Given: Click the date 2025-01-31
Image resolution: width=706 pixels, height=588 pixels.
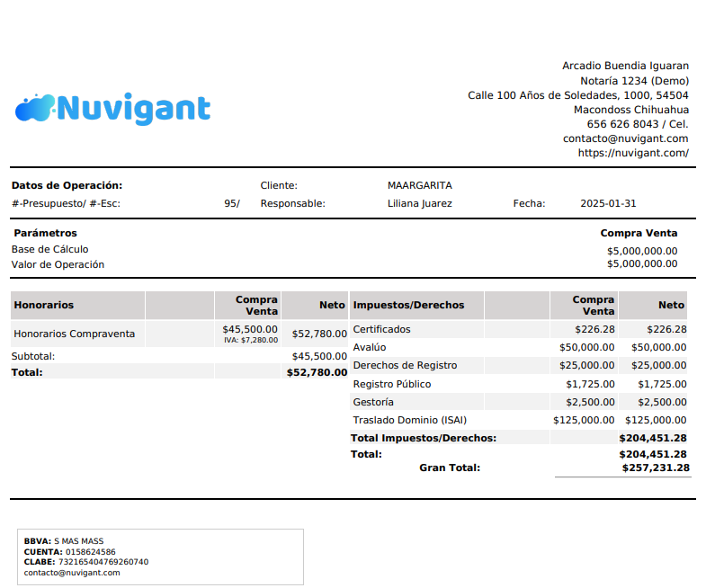Looking at the screenshot, I should (x=608, y=203).
